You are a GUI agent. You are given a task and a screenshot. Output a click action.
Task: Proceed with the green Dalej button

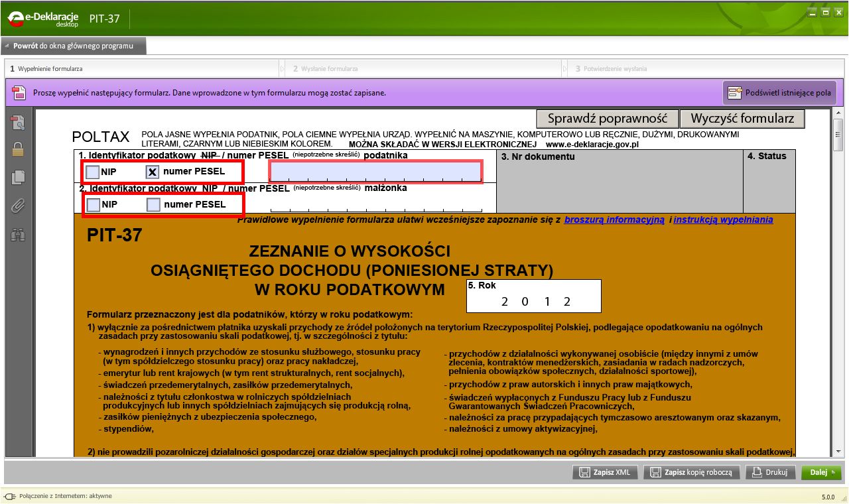coord(821,473)
